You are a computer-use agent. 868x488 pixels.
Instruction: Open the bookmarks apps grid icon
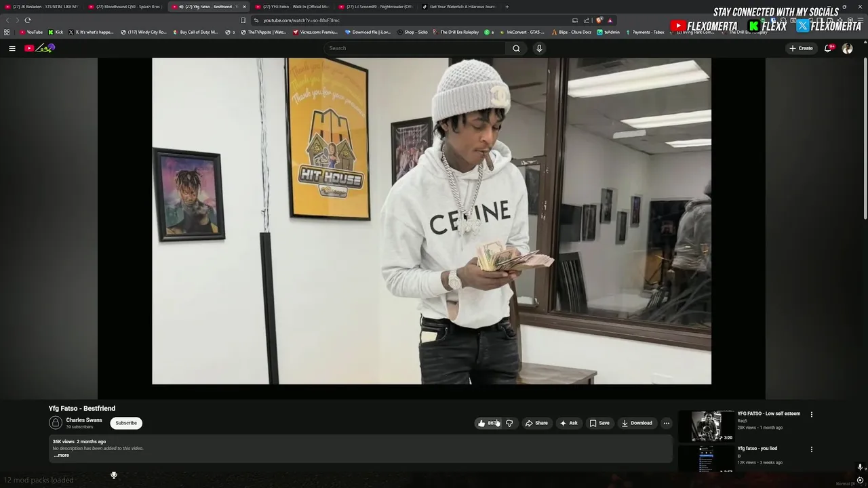pos(7,32)
